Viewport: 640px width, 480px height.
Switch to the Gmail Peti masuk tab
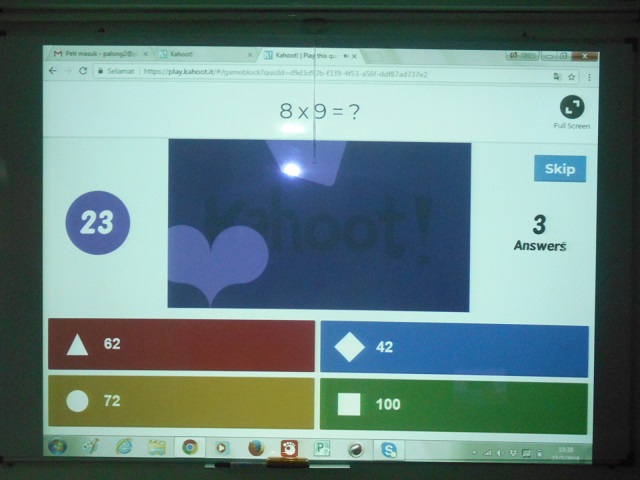[97, 54]
